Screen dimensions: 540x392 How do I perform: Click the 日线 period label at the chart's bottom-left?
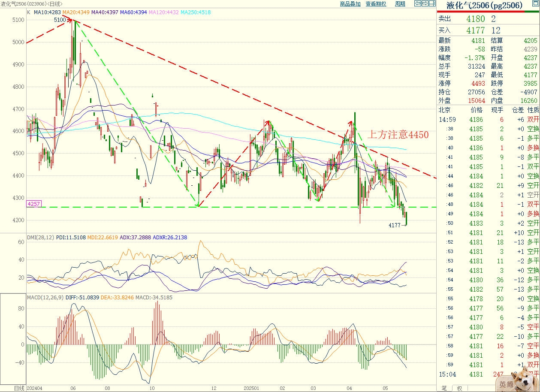pyautogui.click(x=19, y=388)
